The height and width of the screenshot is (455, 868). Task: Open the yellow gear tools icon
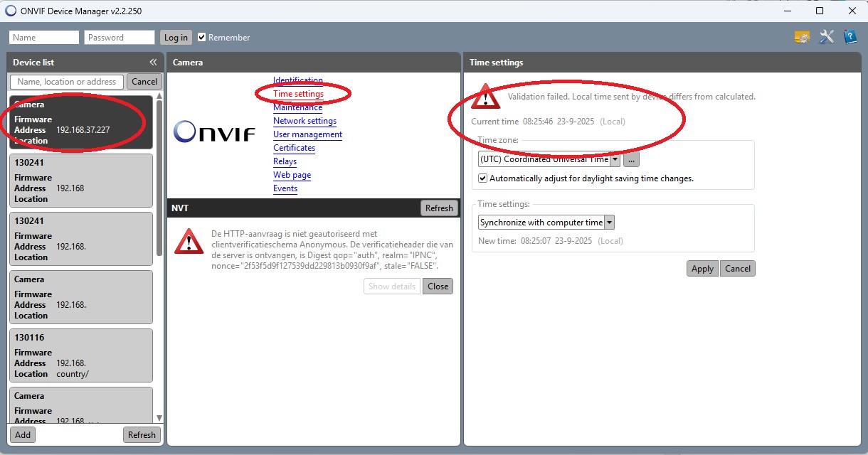[802, 37]
